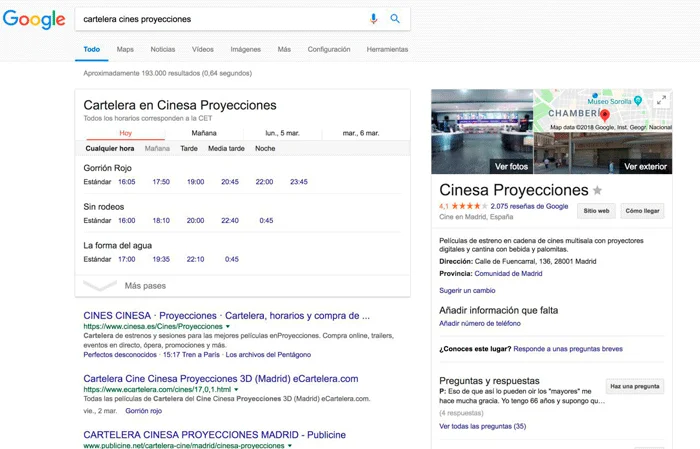The image size is (700, 449).
Task: Click the Sitio web button
Action: (x=596, y=211)
